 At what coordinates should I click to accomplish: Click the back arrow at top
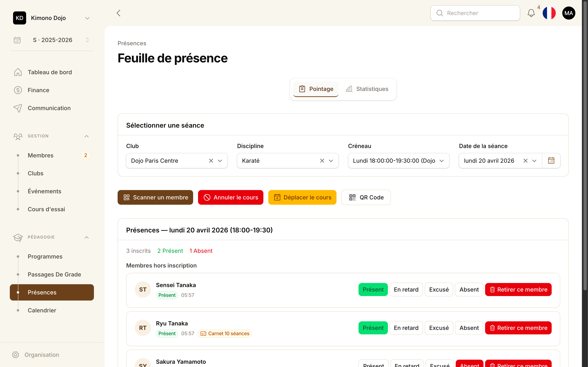(119, 13)
